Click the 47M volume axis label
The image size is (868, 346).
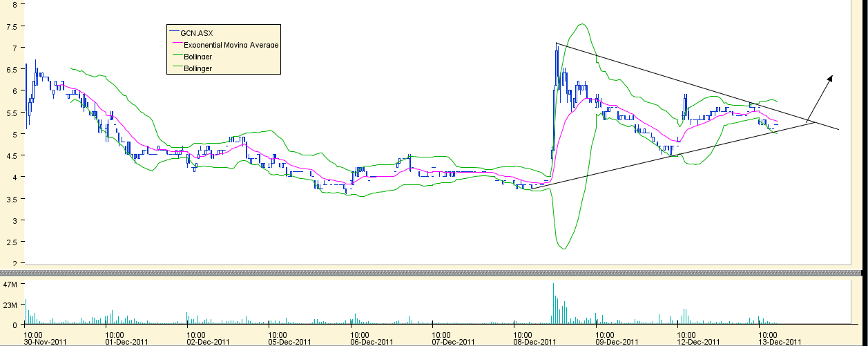tap(11, 284)
